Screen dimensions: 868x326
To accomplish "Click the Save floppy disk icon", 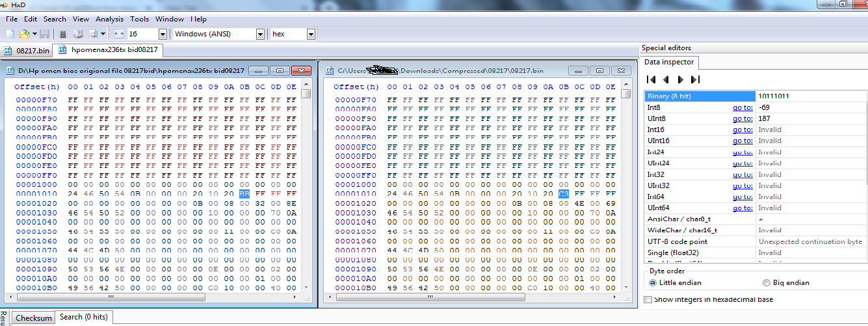I will tap(45, 34).
